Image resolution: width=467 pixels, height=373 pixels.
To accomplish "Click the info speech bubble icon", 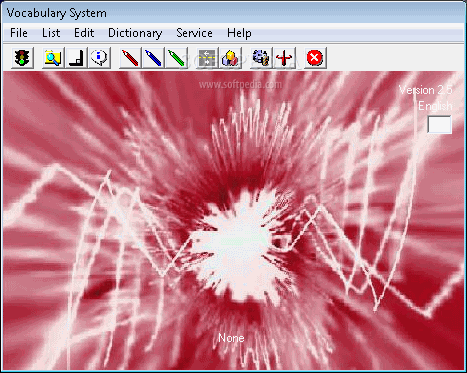I will pyautogui.click(x=100, y=58).
